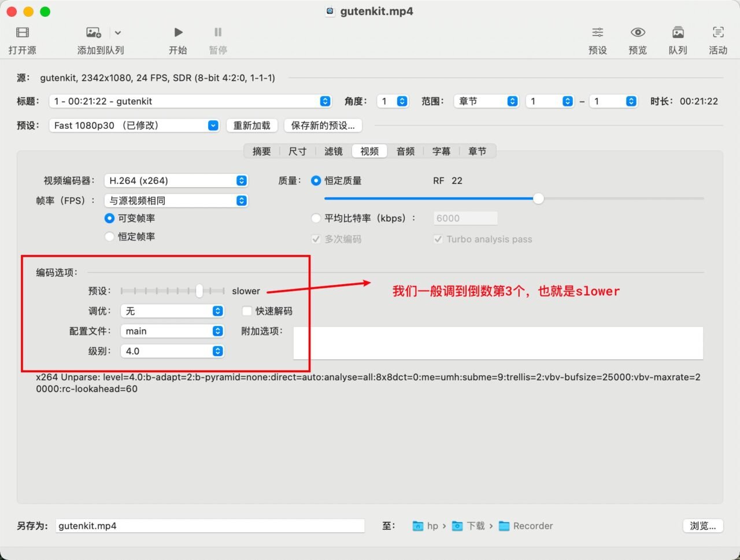Click the Save As filename field
The height and width of the screenshot is (560, 740).
210,526
